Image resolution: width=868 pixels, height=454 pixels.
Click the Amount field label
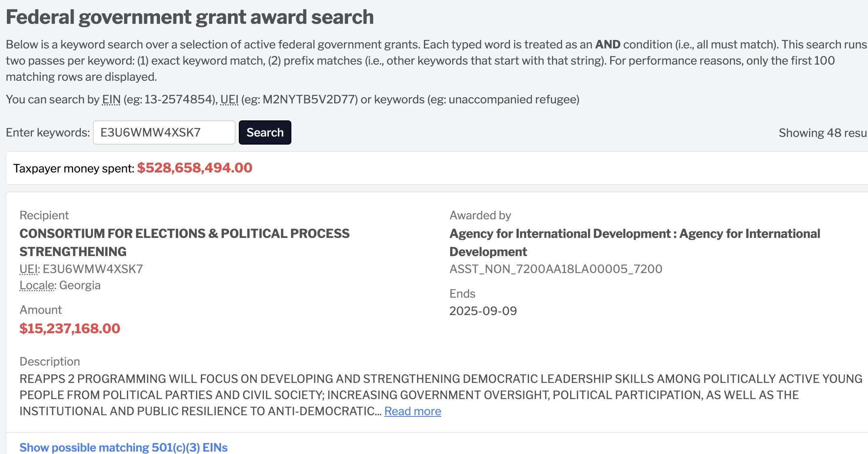coord(41,310)
